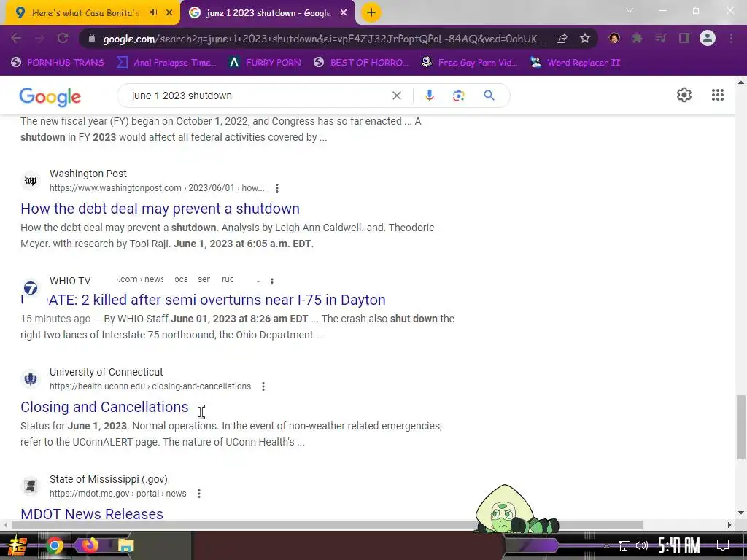The height and width of the screenshot is (560, 747).
Task: Toggle the browser side panel
Action: click(x=684, y=38)
